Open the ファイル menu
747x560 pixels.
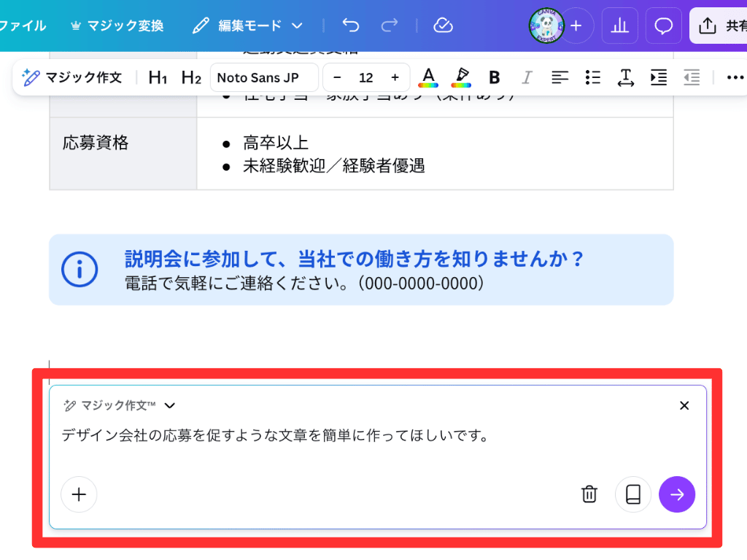click(25, 25)
